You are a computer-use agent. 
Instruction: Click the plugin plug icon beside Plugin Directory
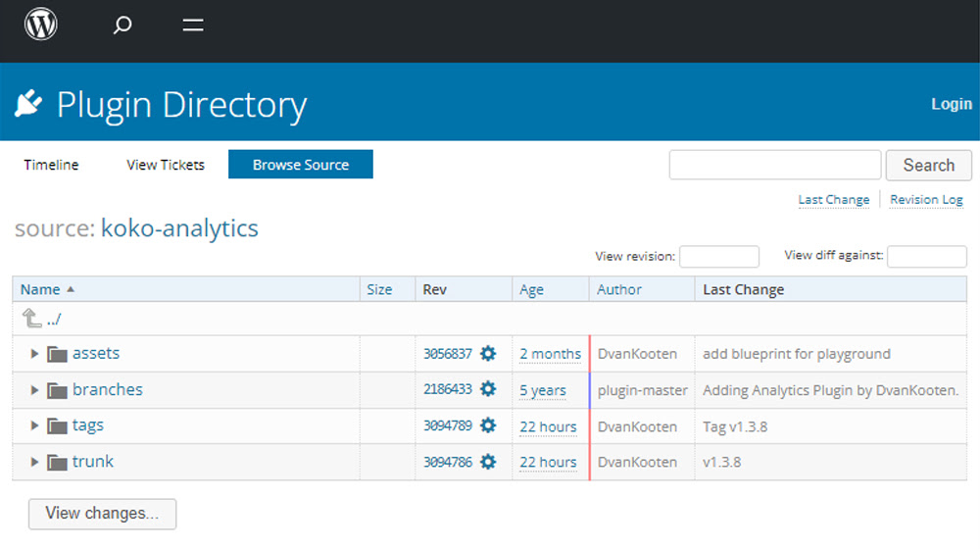pos(28,103)
